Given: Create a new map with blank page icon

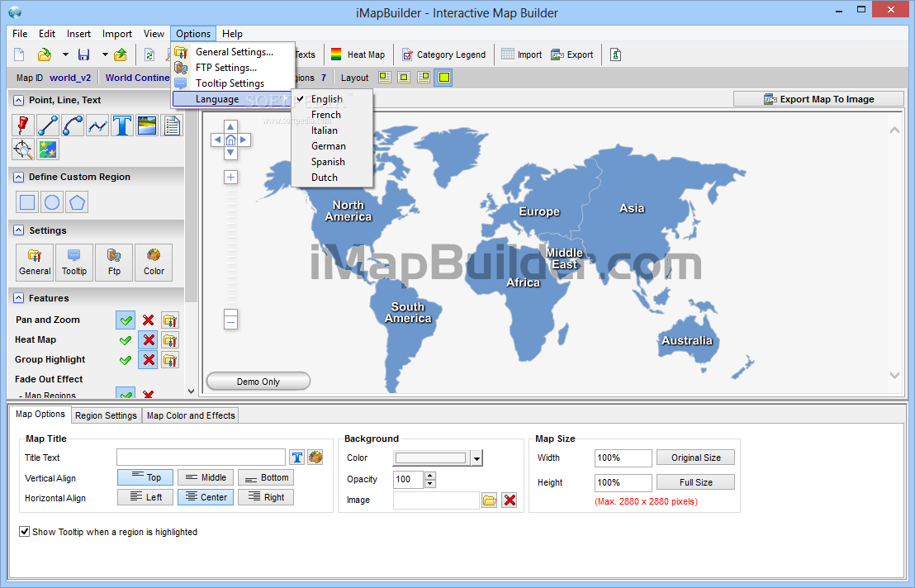Looking at the screenshot, I should click(x=19, y=55).
